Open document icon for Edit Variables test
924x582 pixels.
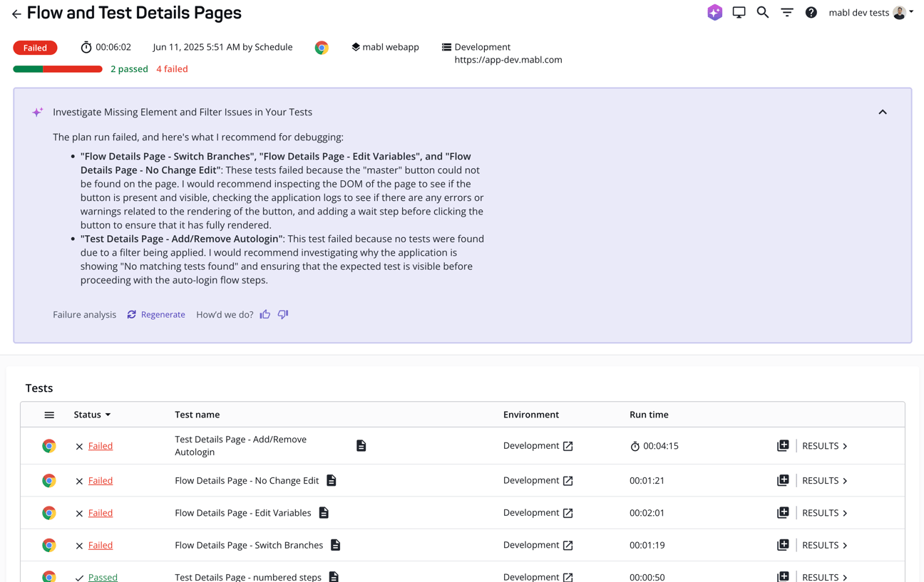324,513
